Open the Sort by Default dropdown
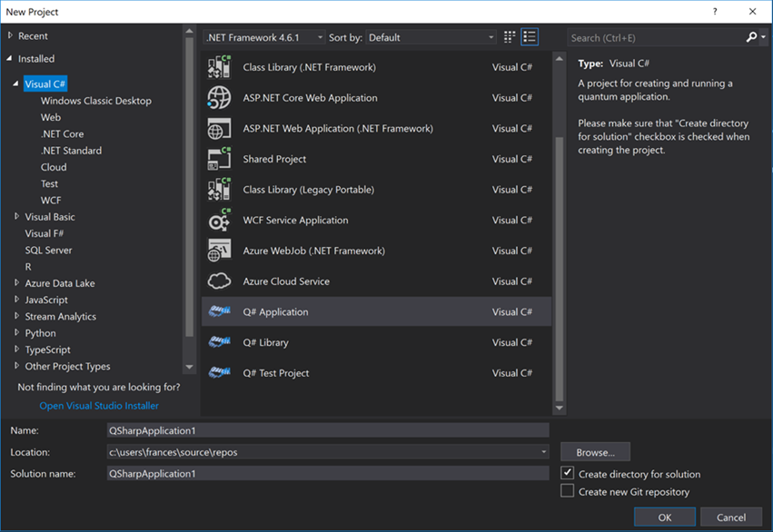This screenshot has height=532, width=773. [431, 37]
